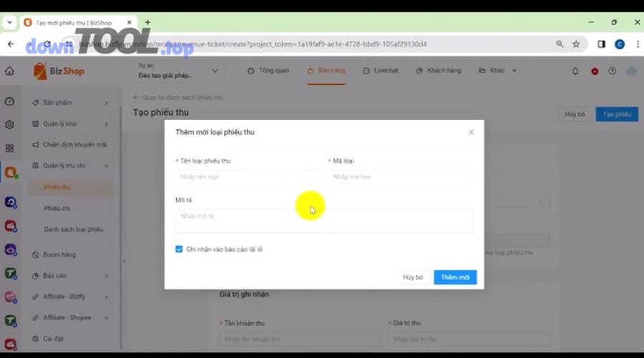Click the notification bell icon

(575, 71)
